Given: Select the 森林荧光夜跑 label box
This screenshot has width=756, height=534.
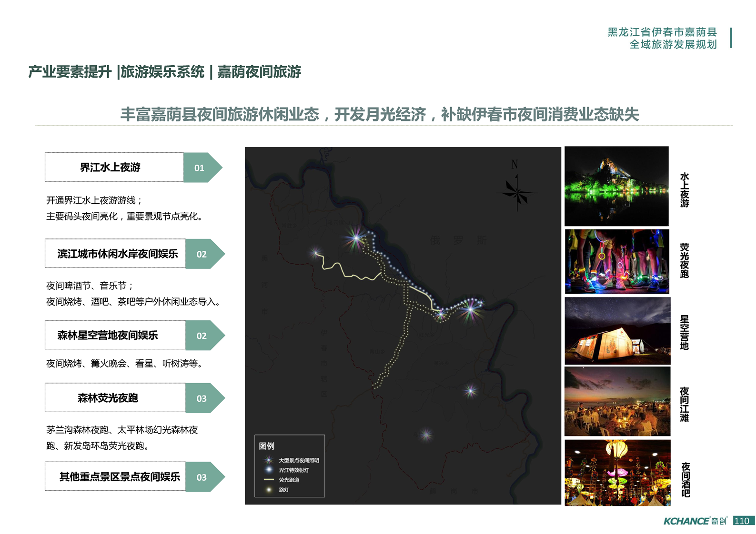Looking at the screenshot, I should click(115, 398).
